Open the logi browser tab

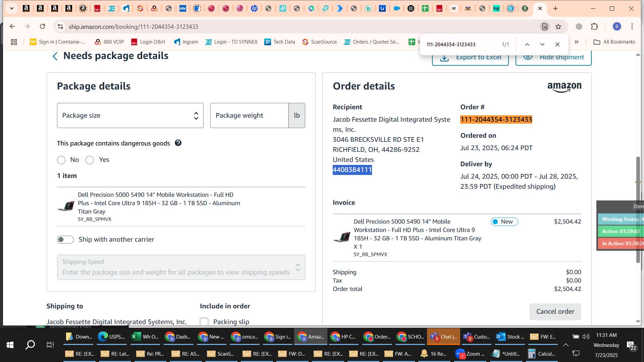click(x=496, y=8)
